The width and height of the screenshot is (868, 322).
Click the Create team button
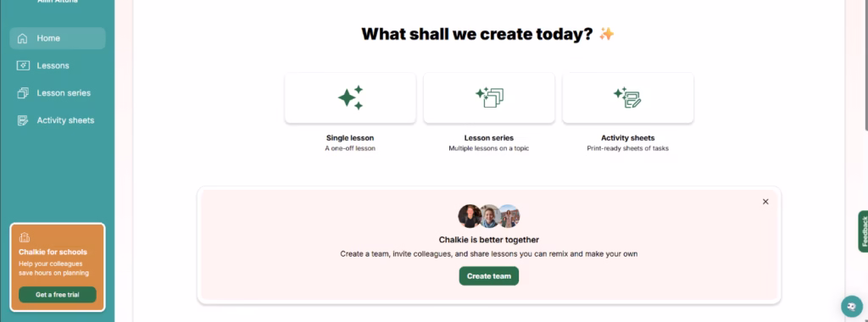coord(489,276)
